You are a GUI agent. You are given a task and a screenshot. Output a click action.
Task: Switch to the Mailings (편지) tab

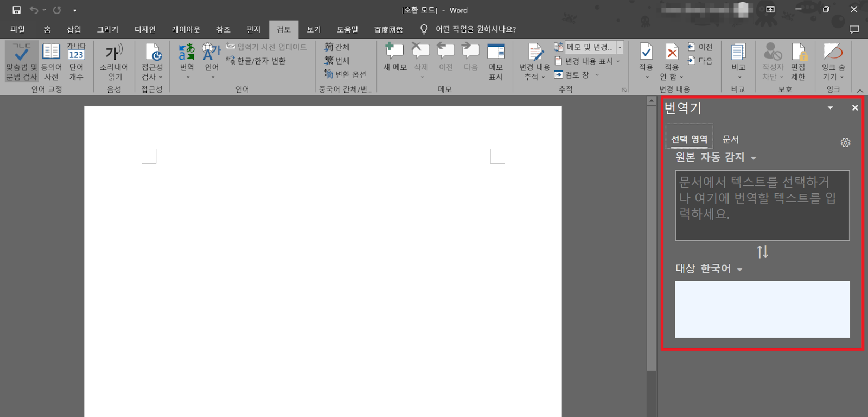point(253,29)
